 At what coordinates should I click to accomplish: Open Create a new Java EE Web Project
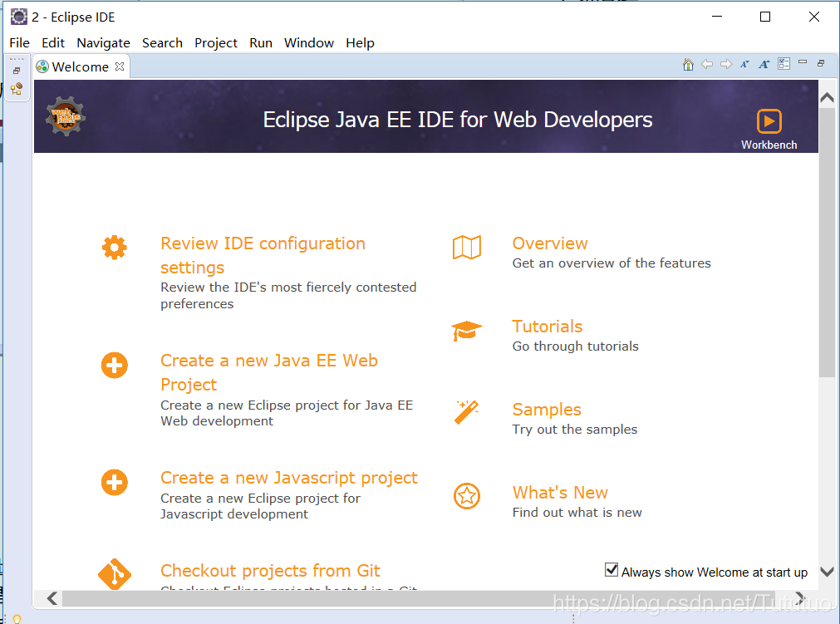point(269,373)
